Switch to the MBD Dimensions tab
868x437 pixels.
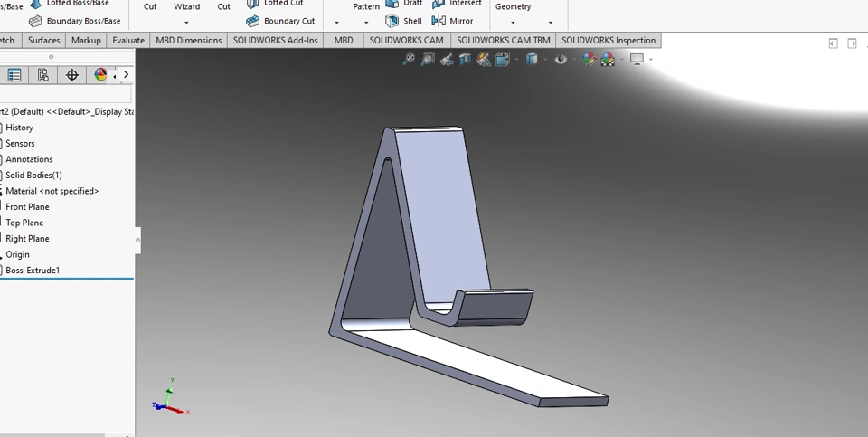[189, 40]
